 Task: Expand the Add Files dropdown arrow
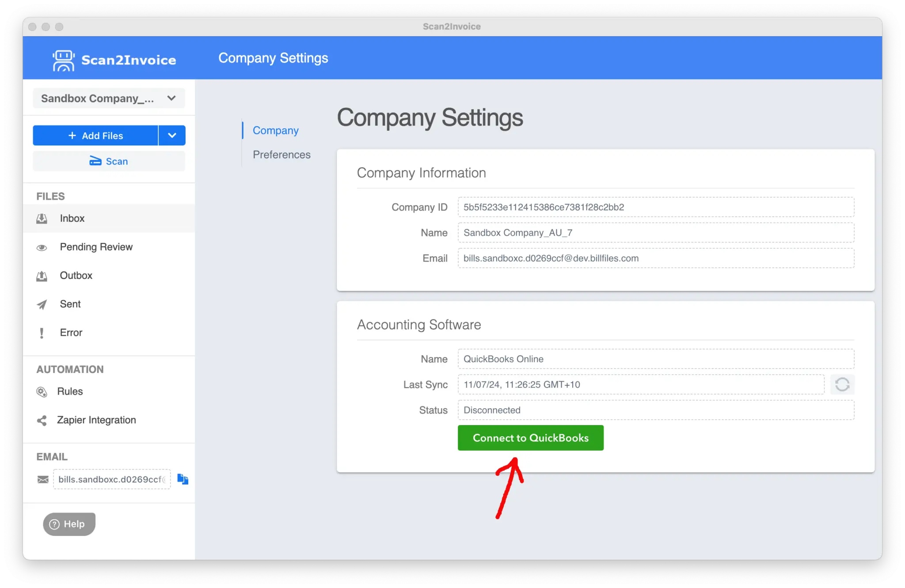172,135
